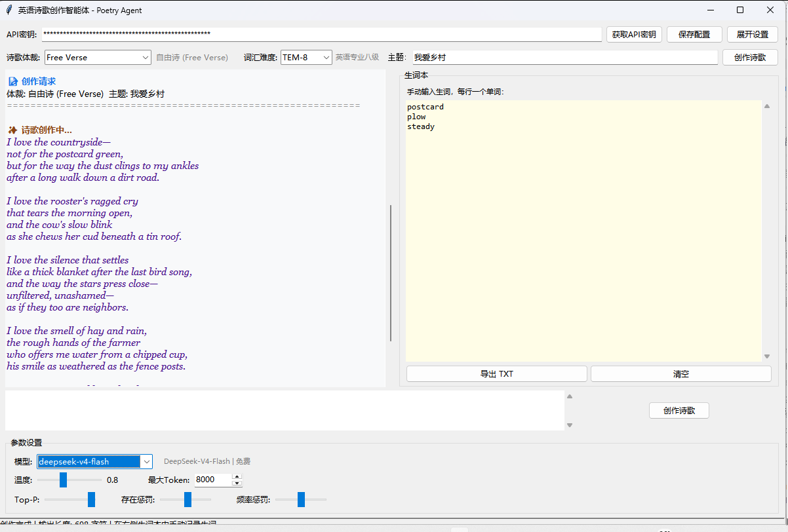
Task: Click the 体裁: 自由诗 (Free Verse) request line
Action: point(86,94)
